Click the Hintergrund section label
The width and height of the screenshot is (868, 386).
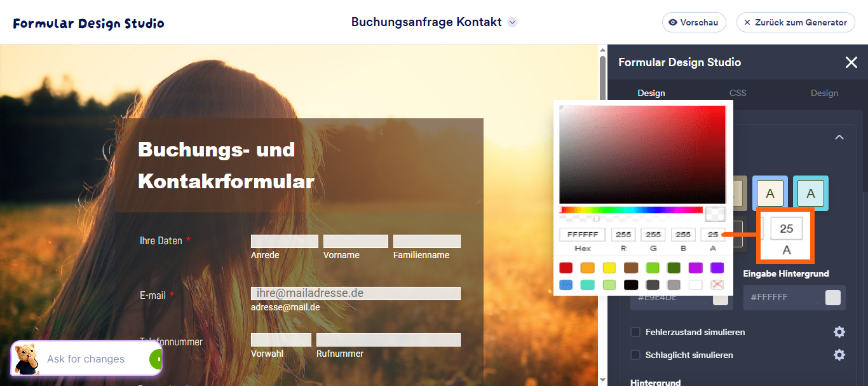(x=655, y=382)
